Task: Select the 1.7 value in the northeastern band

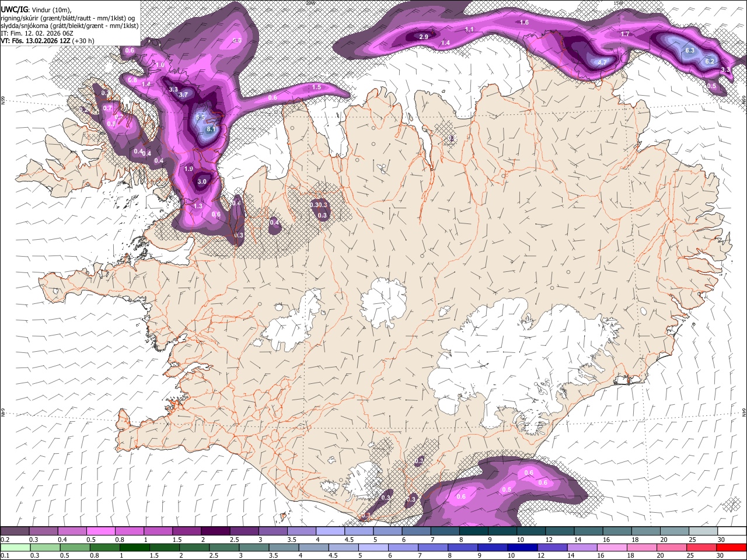Action: [625, 34]
